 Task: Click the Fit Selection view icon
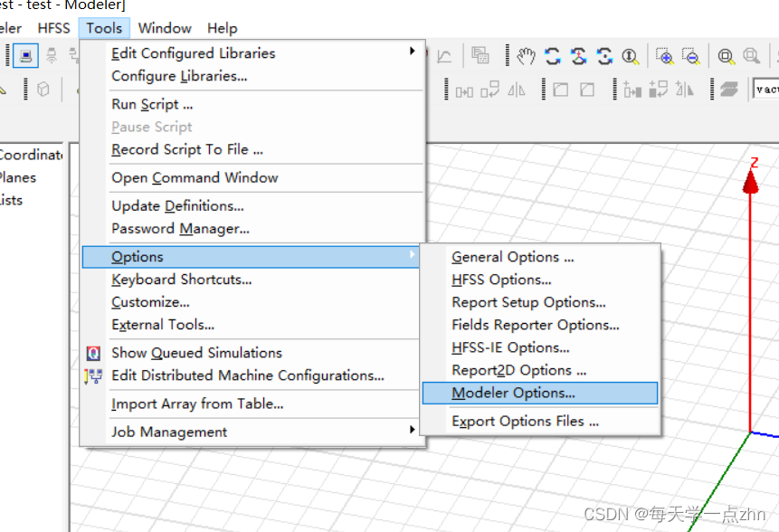coord(752,56)
